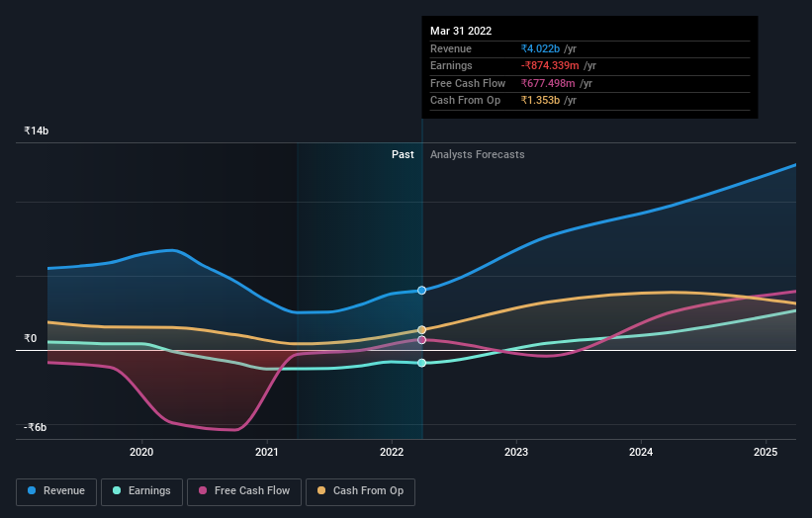The height and width of the screenshot is (518, 812).
Task: Click the Analysts Forecasts label
Action: point(478,154)
